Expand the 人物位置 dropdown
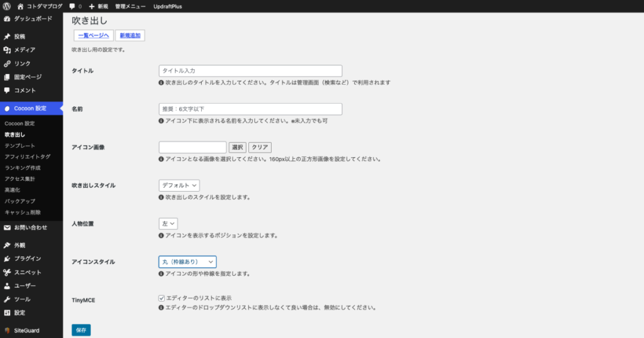This screenshot has height=338, width=644. tap(169, 223)
